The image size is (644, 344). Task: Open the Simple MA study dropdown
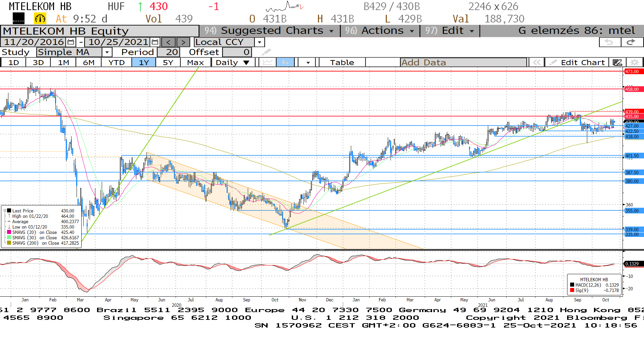[107, 52]
